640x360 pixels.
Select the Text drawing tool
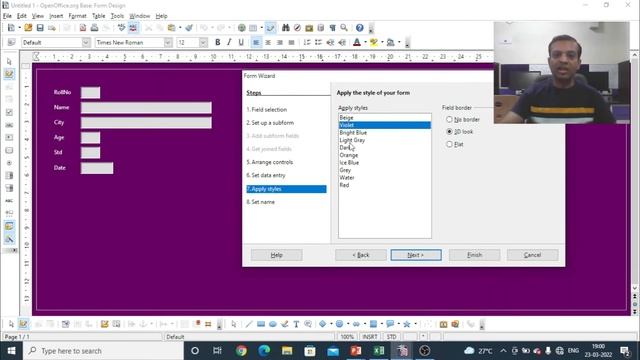[296, 324]
